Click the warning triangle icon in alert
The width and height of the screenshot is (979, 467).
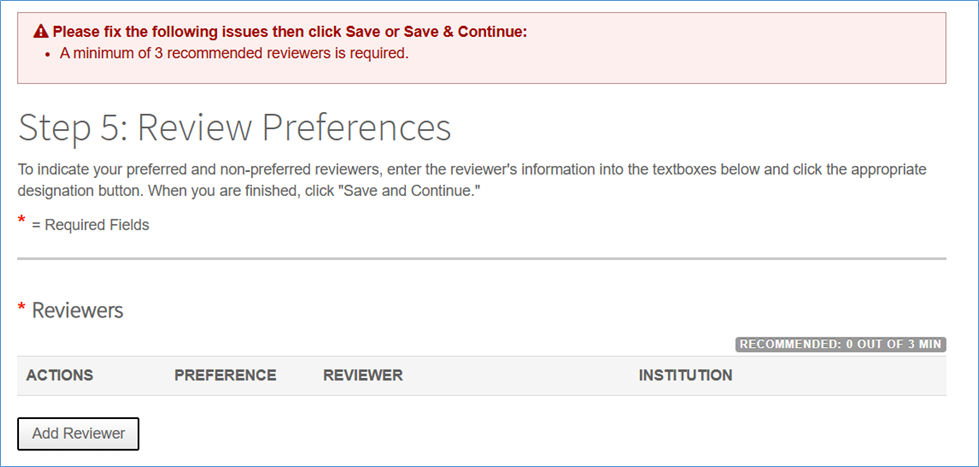(x=41, y=32)
